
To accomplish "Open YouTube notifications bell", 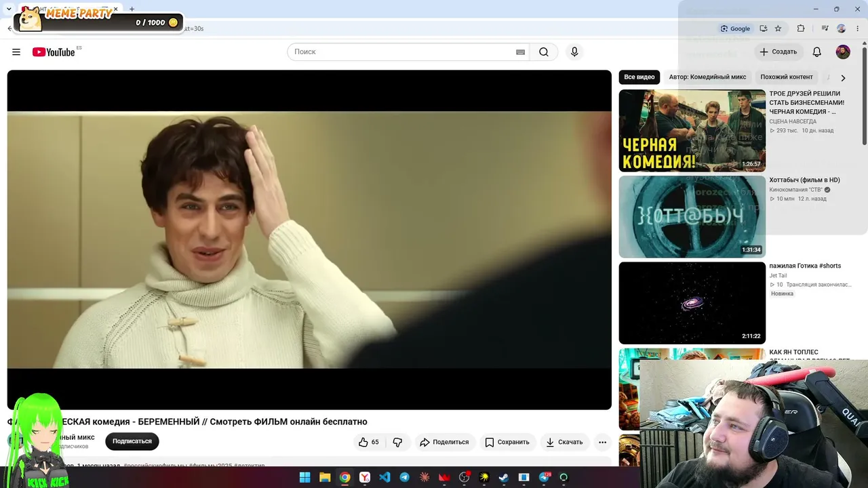I will [817, 52].
